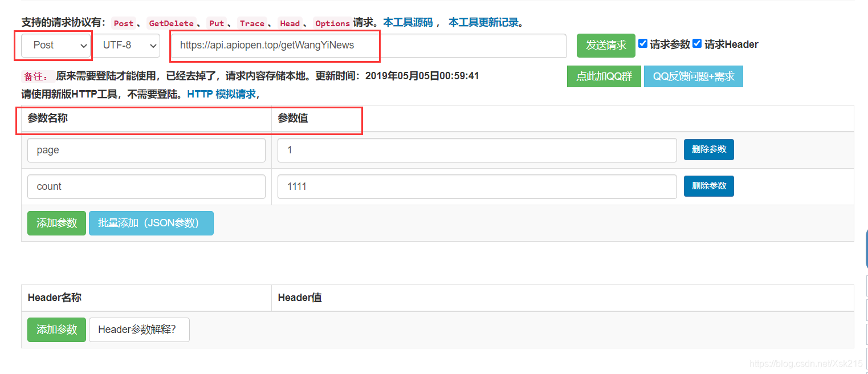Delete the page parameter row
The image size is (868, 374).
tap(709, 149)
